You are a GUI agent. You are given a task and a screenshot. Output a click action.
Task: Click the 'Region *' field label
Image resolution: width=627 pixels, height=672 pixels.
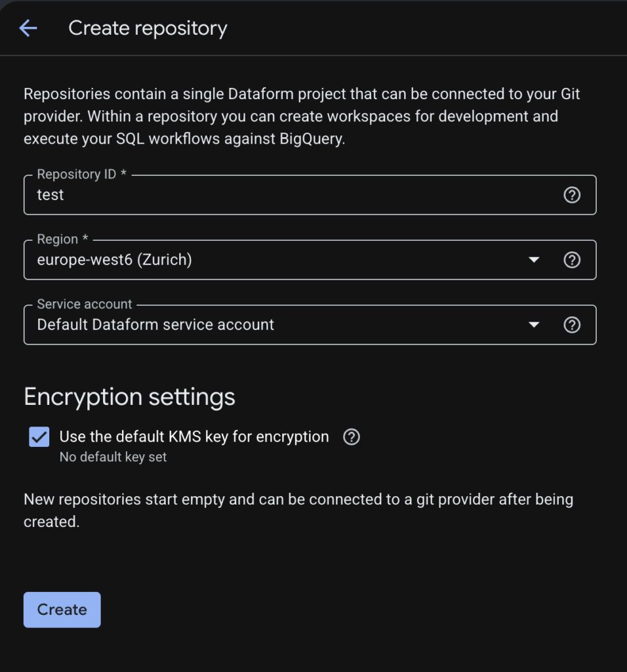tap(62, 239)
